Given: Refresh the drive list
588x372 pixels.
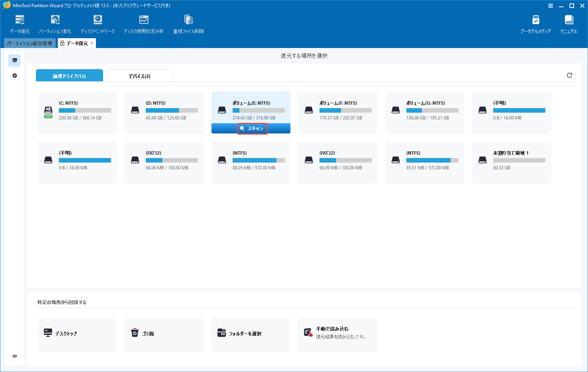Looking at the screenshot, I should (x=569, y=75).
